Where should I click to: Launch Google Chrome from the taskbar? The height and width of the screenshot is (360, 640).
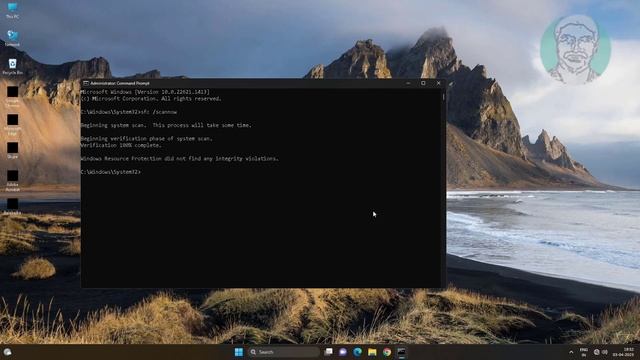tap(387, 352)
